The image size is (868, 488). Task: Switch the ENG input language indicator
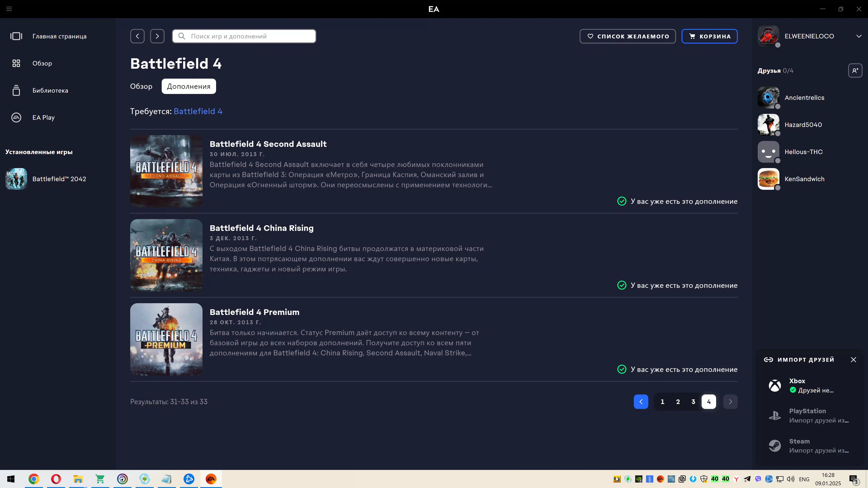click(x=804, y=479)
